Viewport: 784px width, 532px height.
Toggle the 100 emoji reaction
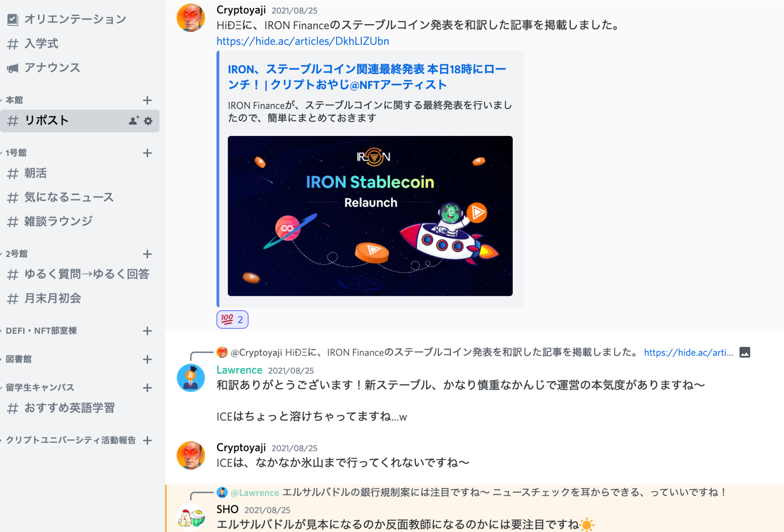232,320
